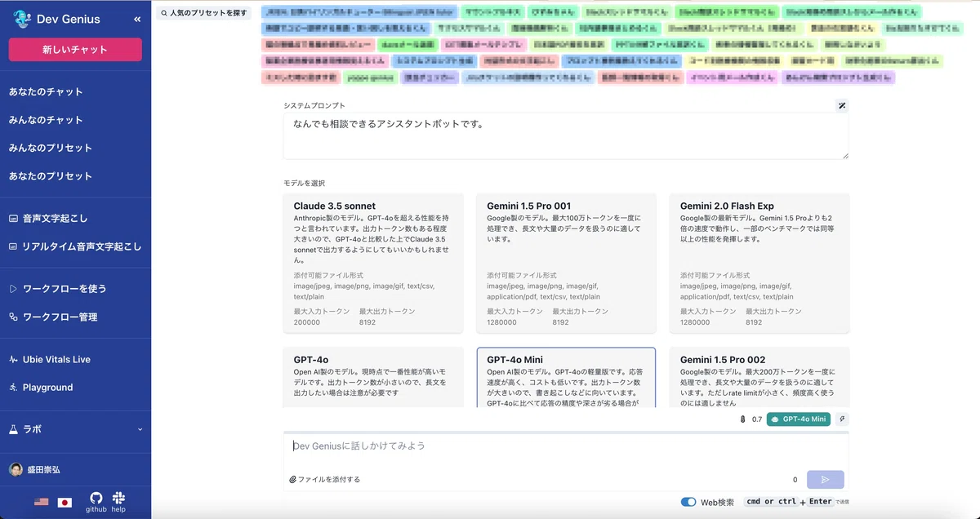Click the モデルを選択 label

(x=304, y=183)
